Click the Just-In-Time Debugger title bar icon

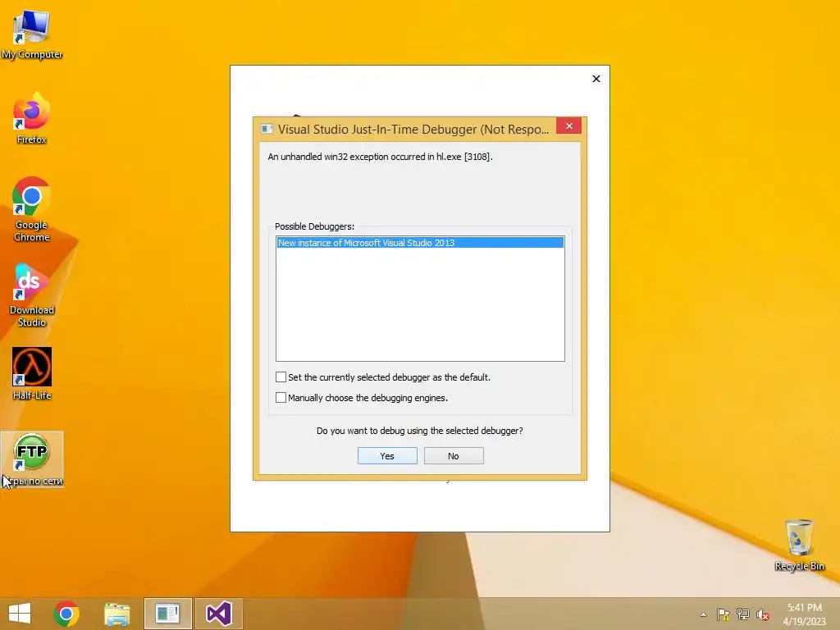pos(267,129)
